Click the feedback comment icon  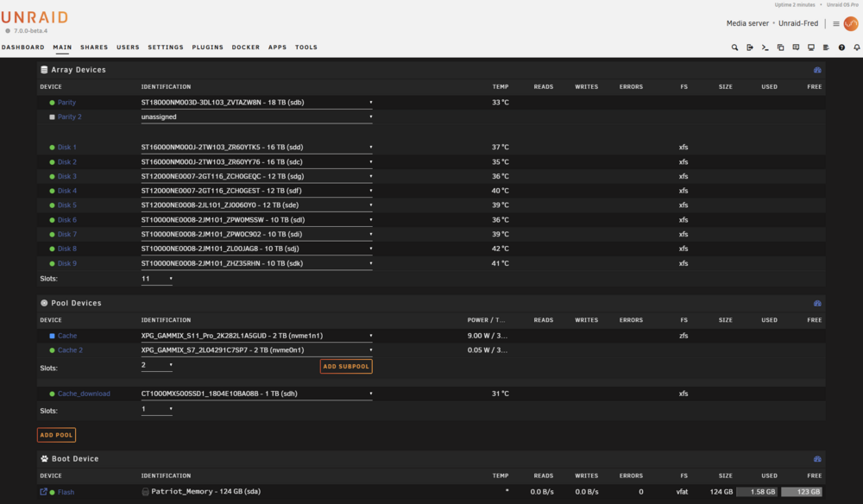click(x=796, y=47)
